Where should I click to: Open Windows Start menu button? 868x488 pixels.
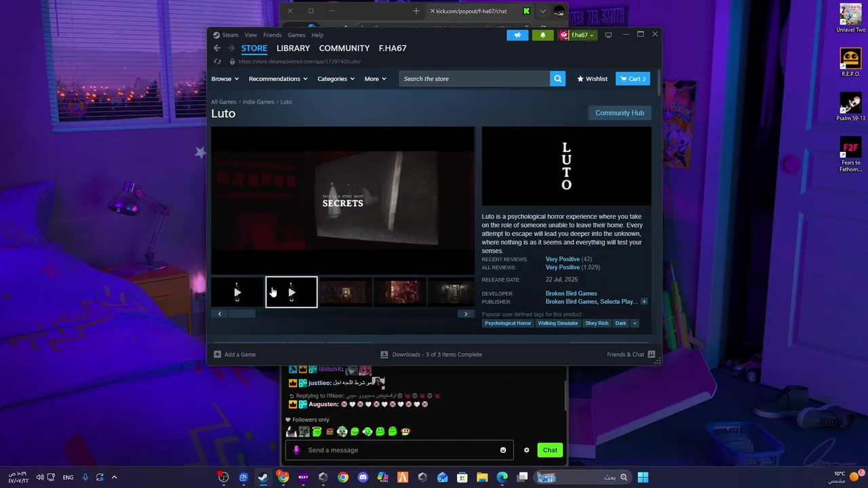[642, 477]
